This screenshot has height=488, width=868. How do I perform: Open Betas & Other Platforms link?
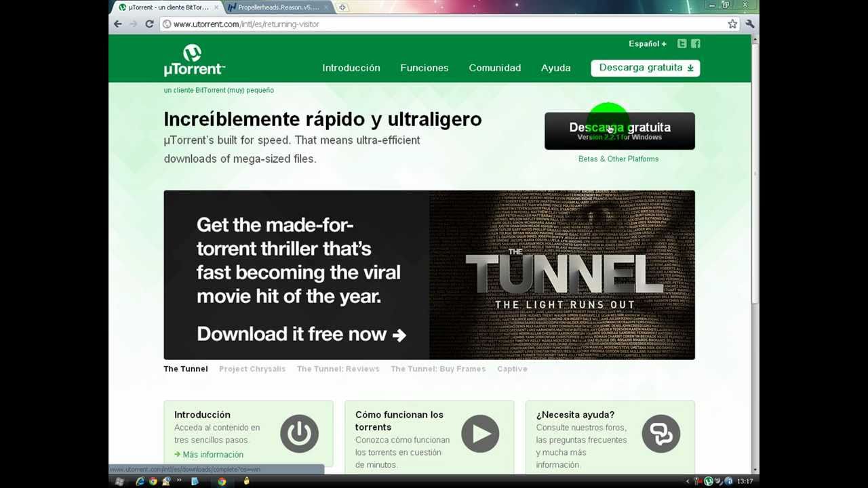click(618, 159)
